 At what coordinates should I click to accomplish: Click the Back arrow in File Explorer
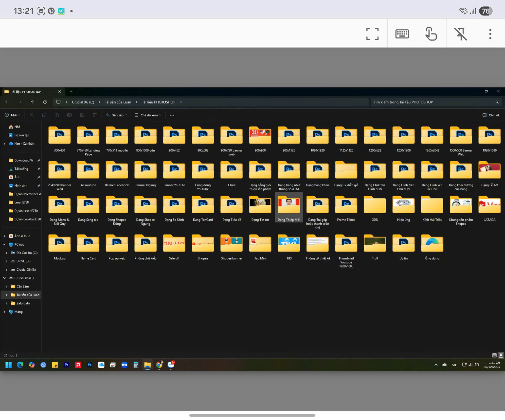pos(7,102)
